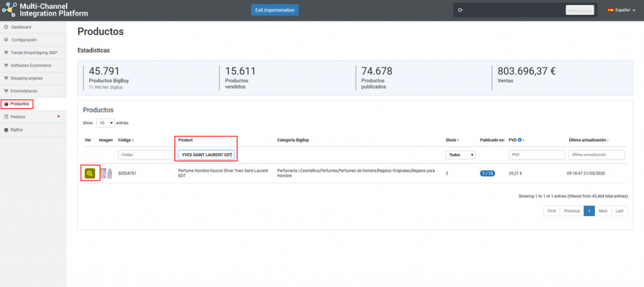Click the perfume product thumbnail image
This screenshot has width=644, height=287.
[x=106, y=173]
